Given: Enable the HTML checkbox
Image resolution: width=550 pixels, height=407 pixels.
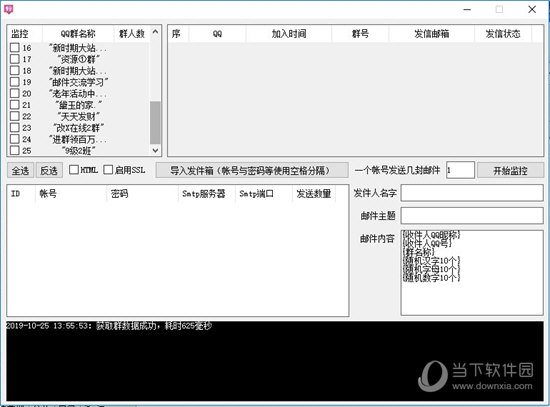Looking at the screenshot, I should tap(74, 170).
